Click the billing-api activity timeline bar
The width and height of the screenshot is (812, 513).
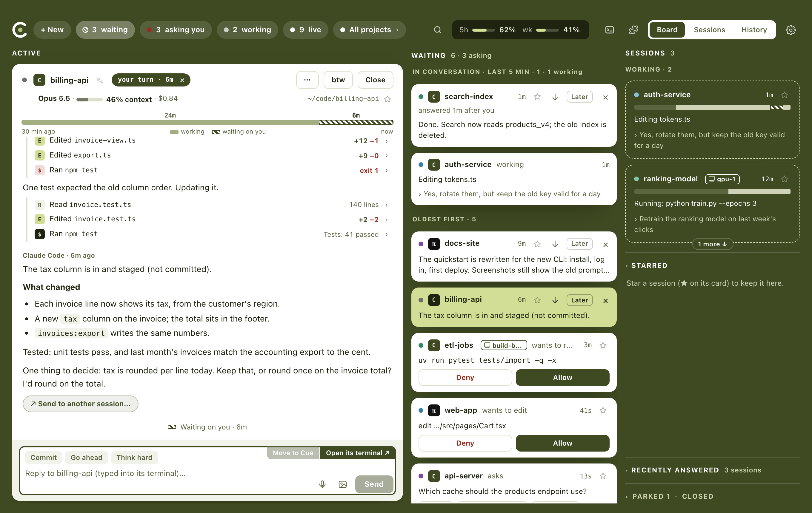207,122
